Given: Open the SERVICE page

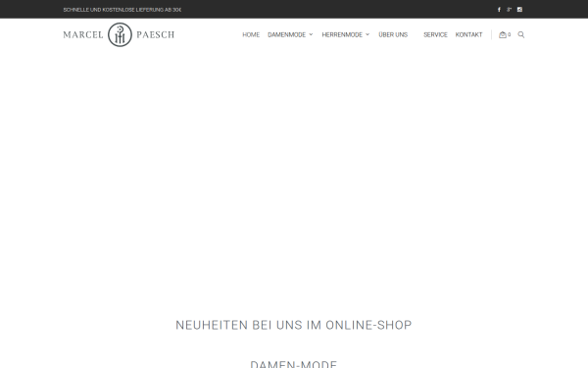Looking at the screenshot, I should (435, 34).
